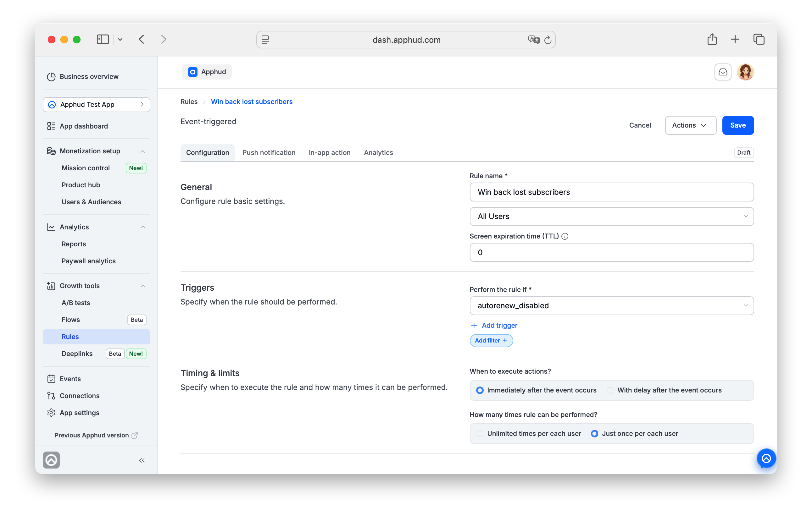Open the support chat bubble

click(766, 458)
